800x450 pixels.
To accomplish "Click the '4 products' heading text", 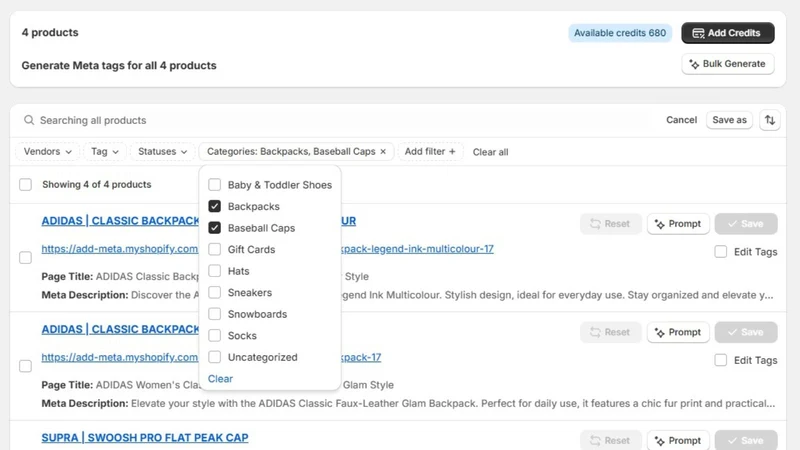I will 50,33.
